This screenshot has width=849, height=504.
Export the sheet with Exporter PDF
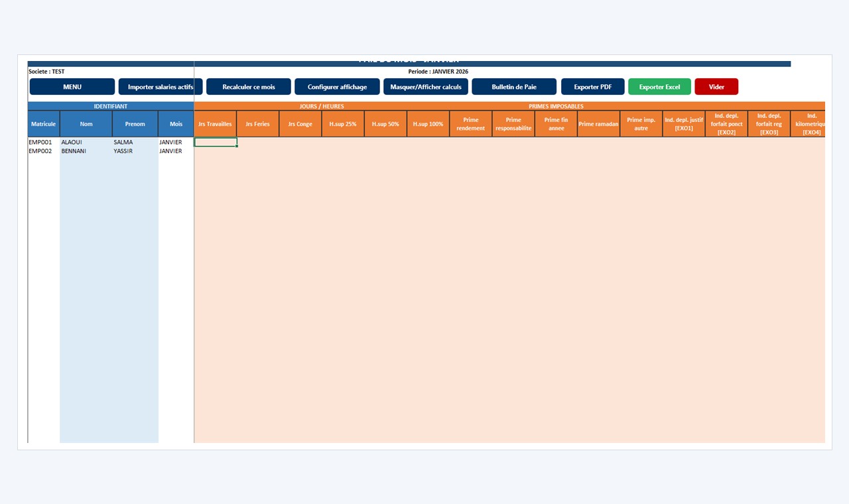[593, 87]
